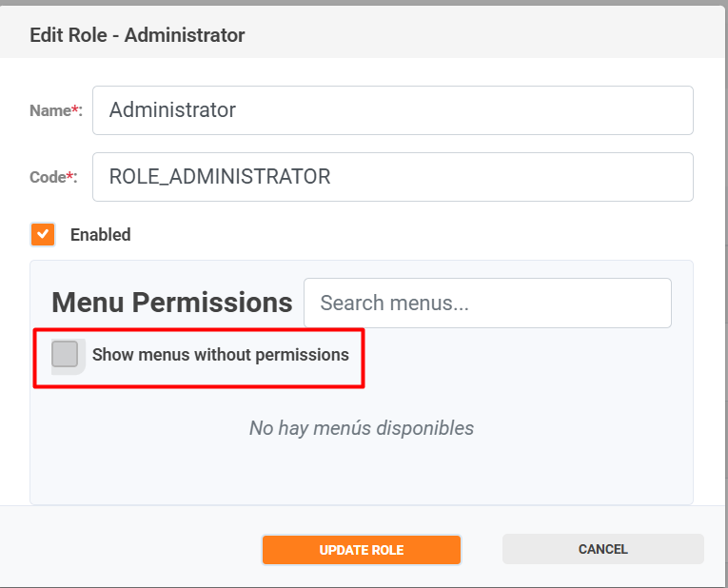Image resolution: width=728 pixels, height=588 pixels.
Task: Click the footer area left of Update Role
Action: [133, 549]
